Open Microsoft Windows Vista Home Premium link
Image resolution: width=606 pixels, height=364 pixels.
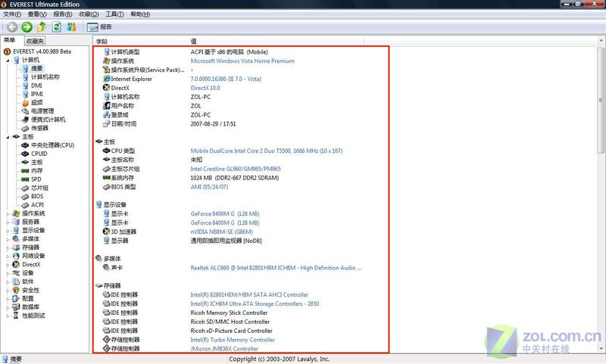click(x=242, y=61)
